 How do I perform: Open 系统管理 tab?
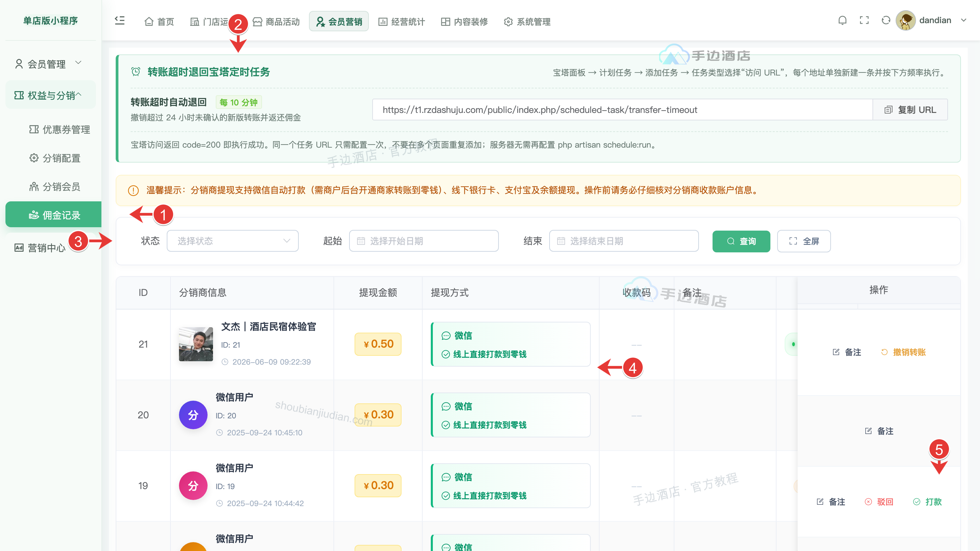pos(527,22)
